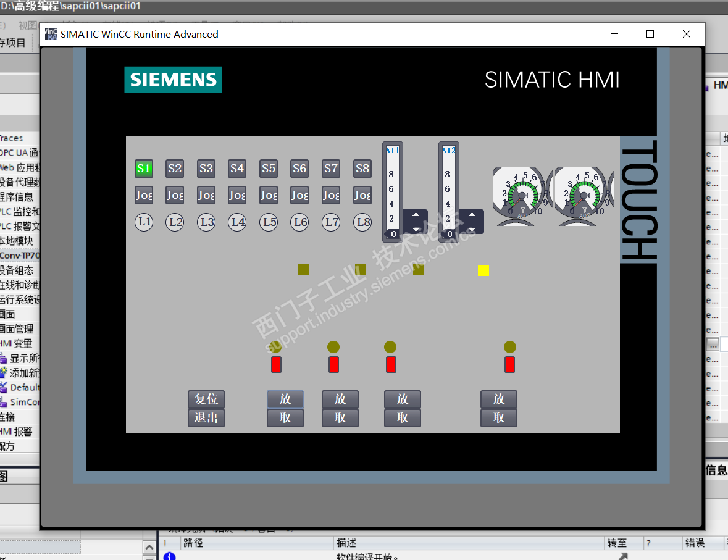
Task: Toggle the S8 switch button
Action: pos(362,169)
